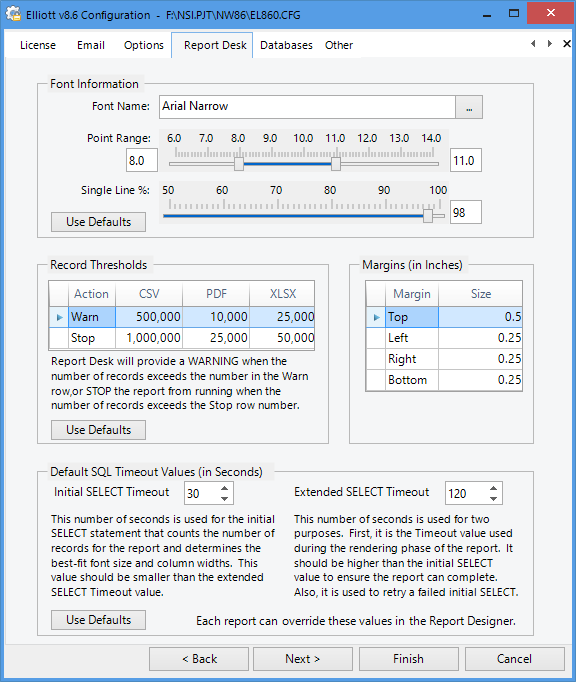Click Use Defaults in Record Thresholds
Viewport: 576px width, 682px height.
pos(98,430)
